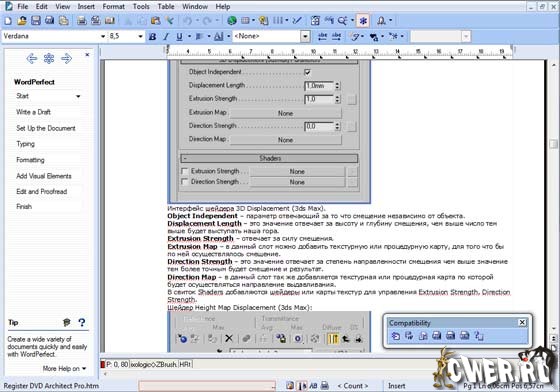Click Write a Draft in side panel
Image resolution: width=560 pixels, height=392 pixels.
click(33, 112)
